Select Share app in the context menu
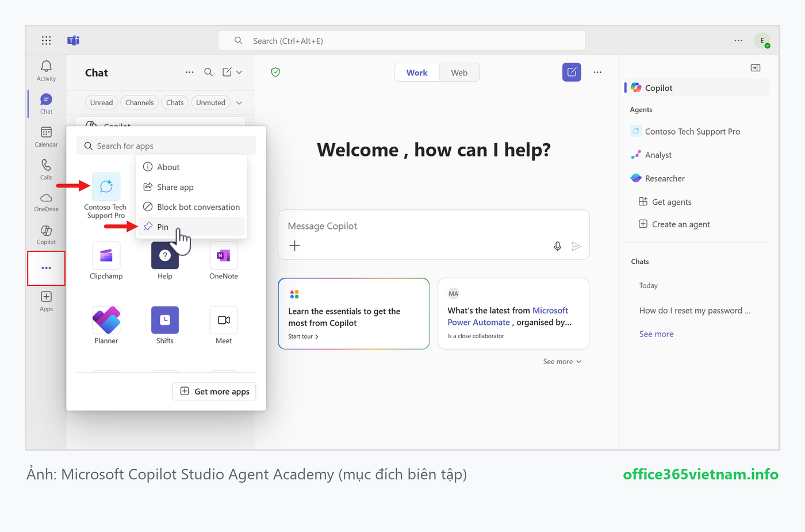The height and width of the screenshot is (532, 805). pos(191,187)
